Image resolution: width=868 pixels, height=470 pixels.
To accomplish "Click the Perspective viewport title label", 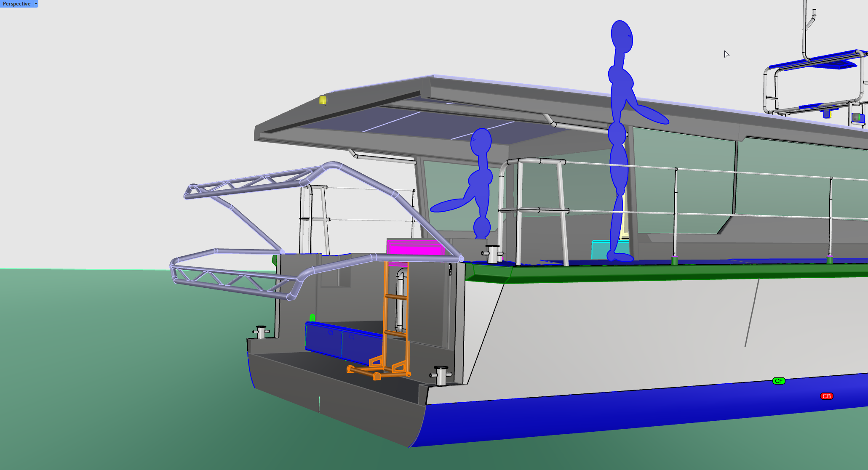I will [x=16, y=4].
